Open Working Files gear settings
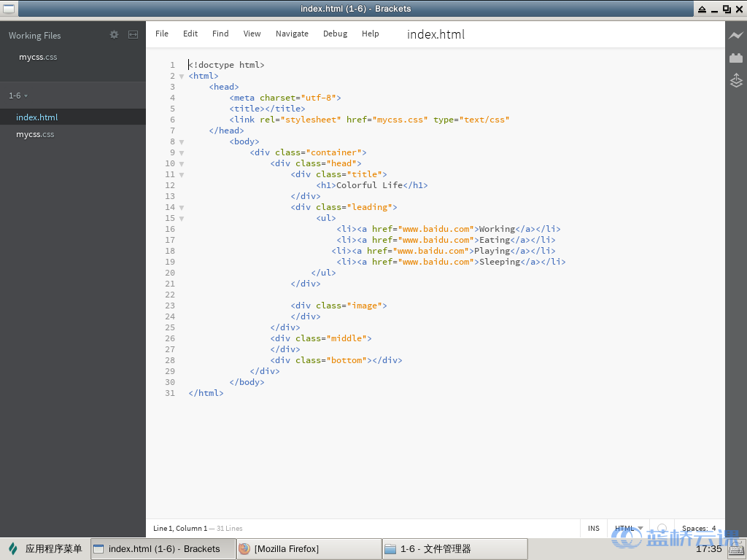Screen dimensions: 747x560 [x=114, y=35]
